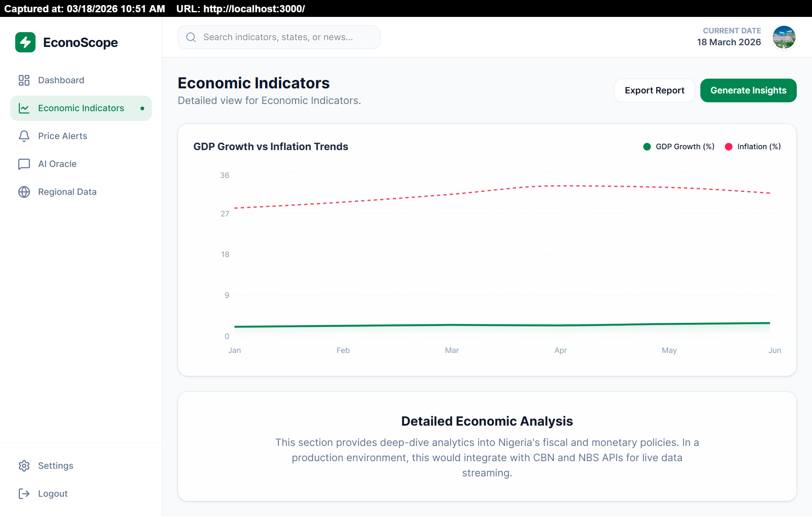The height and width of the screenshot is (517, 812).
Task: Click the Generate Insights button
Action: [x=748, y=90]
